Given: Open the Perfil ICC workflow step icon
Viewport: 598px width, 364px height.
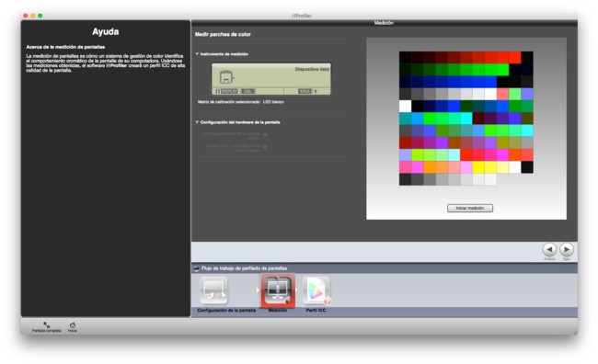Looking at the screenshot, I should click(316, 290).
